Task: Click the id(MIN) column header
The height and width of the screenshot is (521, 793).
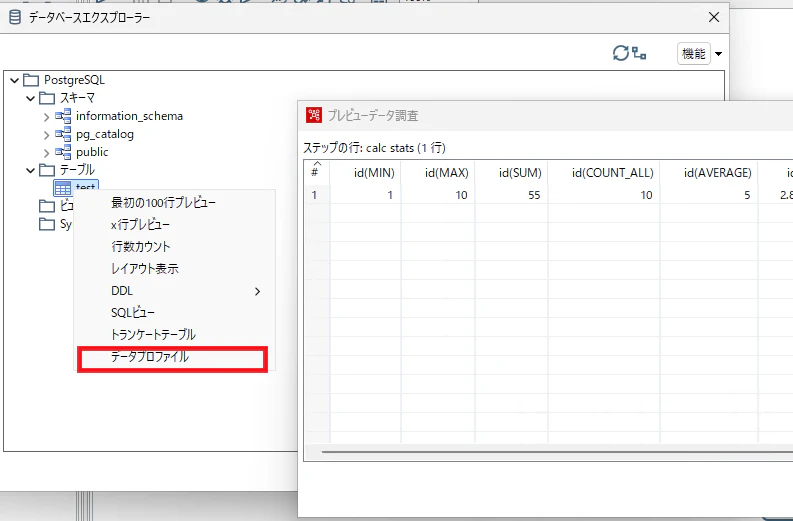Action: click(x=365, y=172)
